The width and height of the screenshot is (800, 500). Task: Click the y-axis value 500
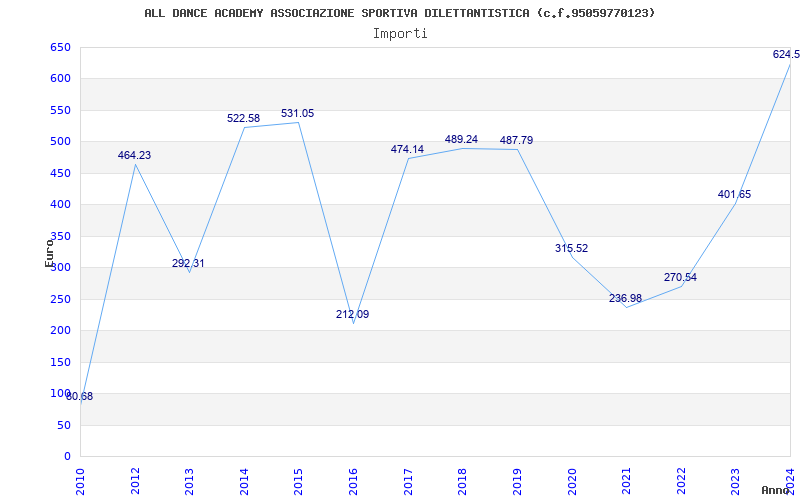60,142
